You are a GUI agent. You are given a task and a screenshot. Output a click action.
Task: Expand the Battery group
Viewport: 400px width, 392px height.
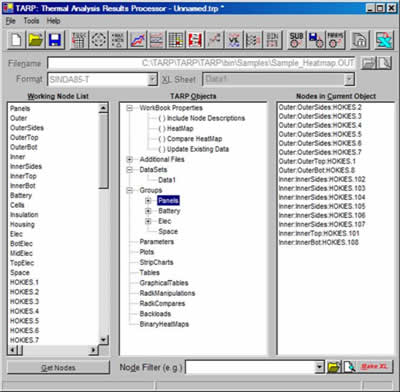148,211
